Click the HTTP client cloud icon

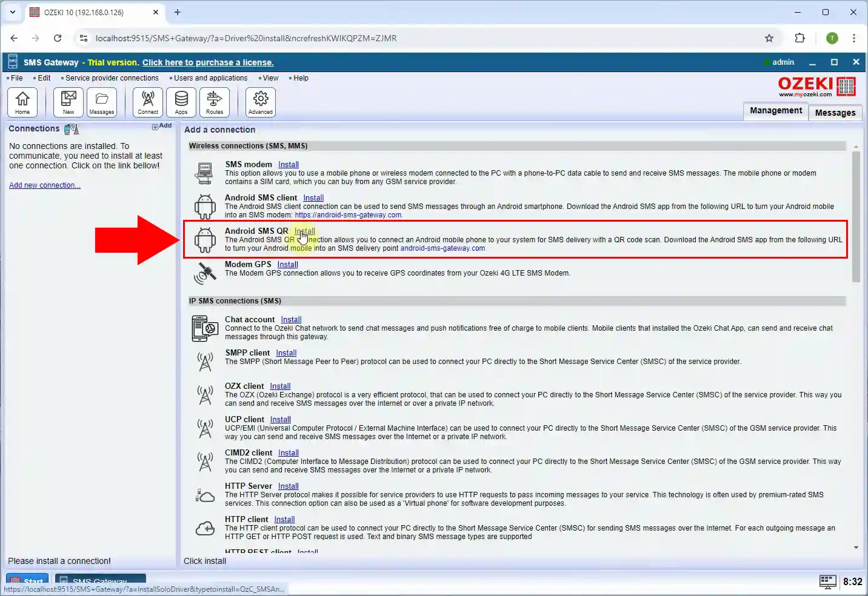point(205,529)
